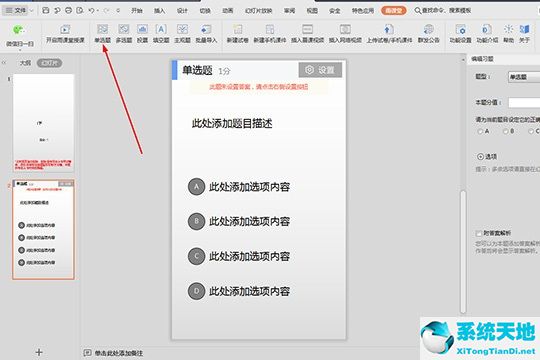Click the 本题分值 score input field
The height and width of the screenshot is (360, 540).
(x=524, y=103)
